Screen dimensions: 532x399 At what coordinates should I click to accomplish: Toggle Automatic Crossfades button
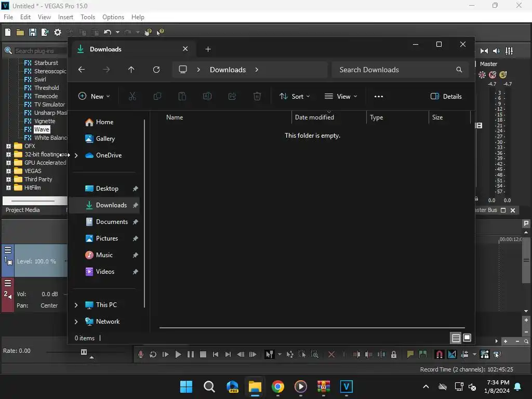coord(452,354)
